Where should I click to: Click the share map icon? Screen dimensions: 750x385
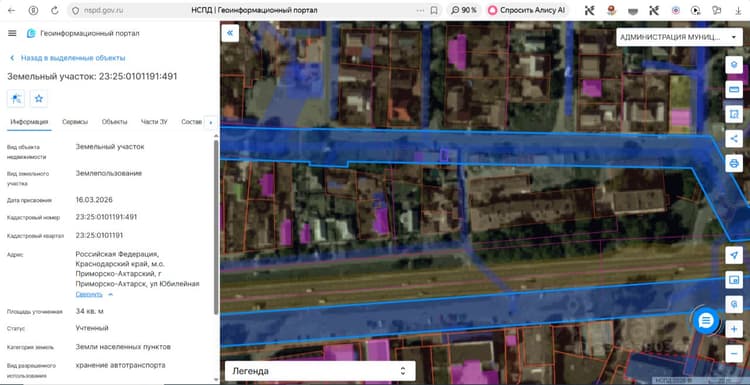[x=734, y=139]
